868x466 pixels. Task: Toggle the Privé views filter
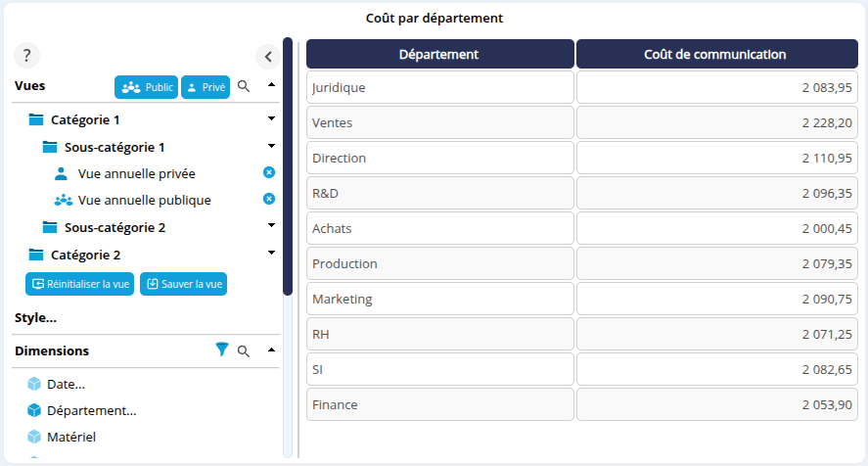[x=206, y=87]
